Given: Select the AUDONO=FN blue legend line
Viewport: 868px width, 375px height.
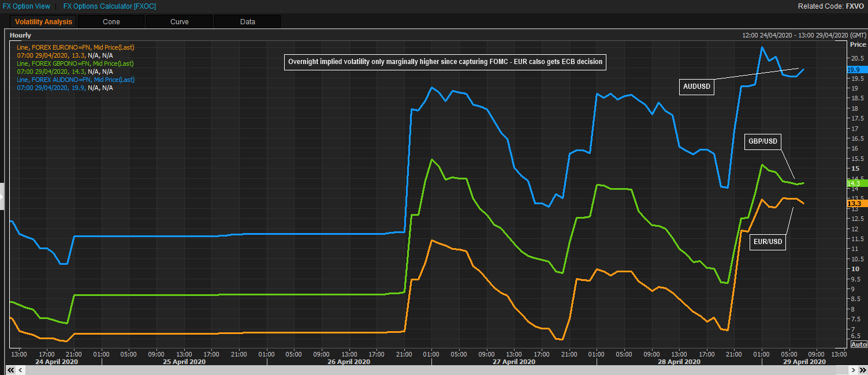Looking at the screenshot, I should pyautogui.click(x=76, y=80).
